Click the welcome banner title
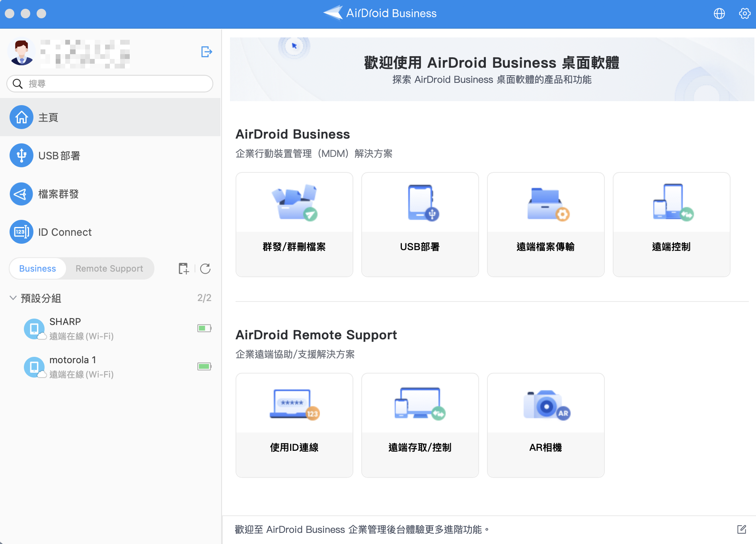Image resolution: width=756 pixels, height=544 pixels. 492,63
